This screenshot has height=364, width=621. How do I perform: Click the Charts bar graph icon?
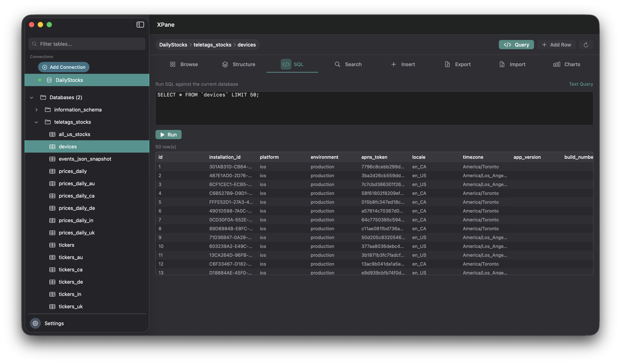(557, 64)
